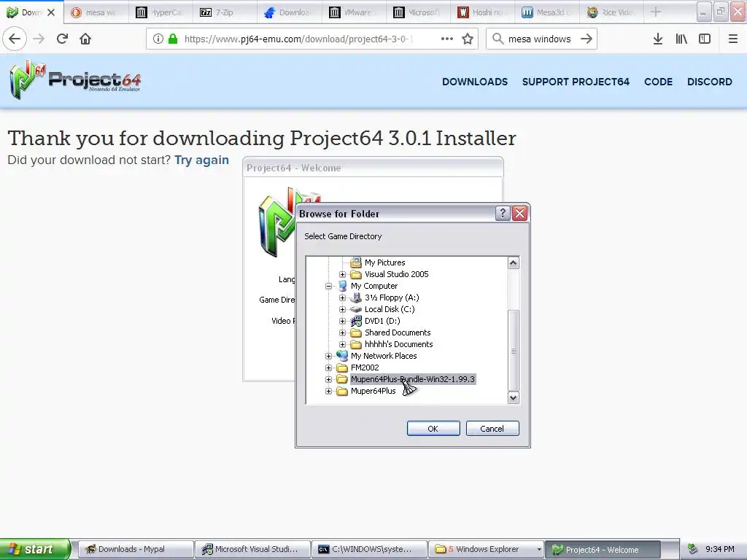Screen dimensions: 747x560
Task: Reload the page with the refresh icon
Action: 62,39
